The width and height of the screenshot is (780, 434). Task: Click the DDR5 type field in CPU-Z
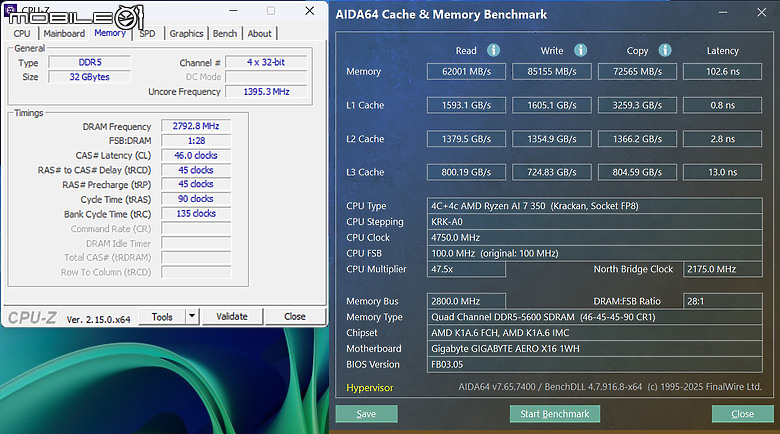click(x=90, y=62)
